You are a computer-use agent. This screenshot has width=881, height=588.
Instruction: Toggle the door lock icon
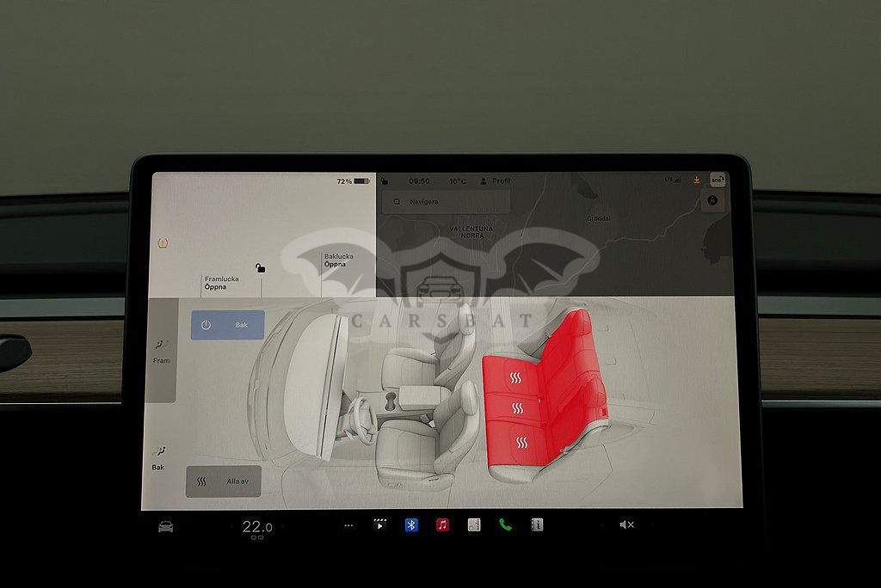261,268
